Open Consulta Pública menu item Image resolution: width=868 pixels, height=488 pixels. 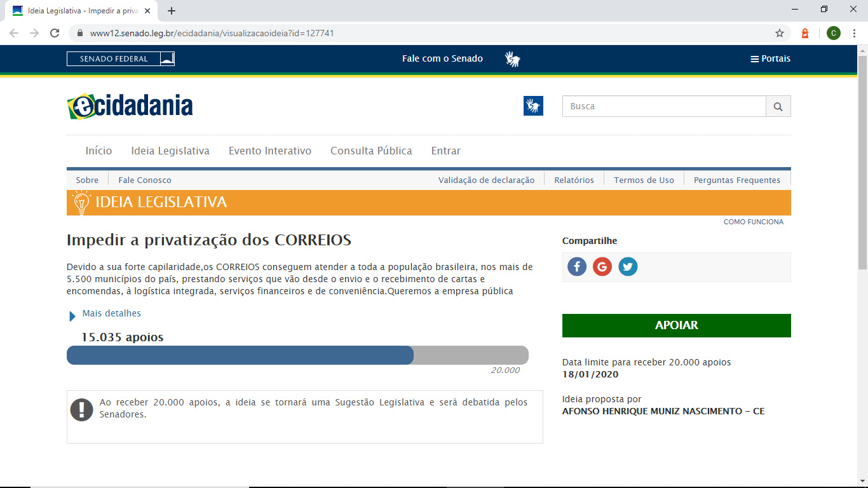pyautogui.click(x=371, y=151)
